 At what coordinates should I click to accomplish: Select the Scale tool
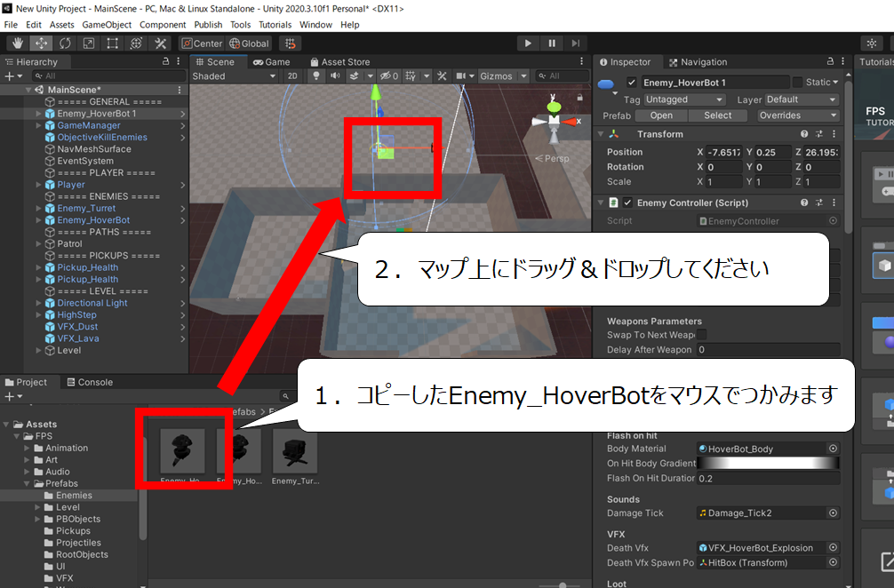tap(89, 44)
